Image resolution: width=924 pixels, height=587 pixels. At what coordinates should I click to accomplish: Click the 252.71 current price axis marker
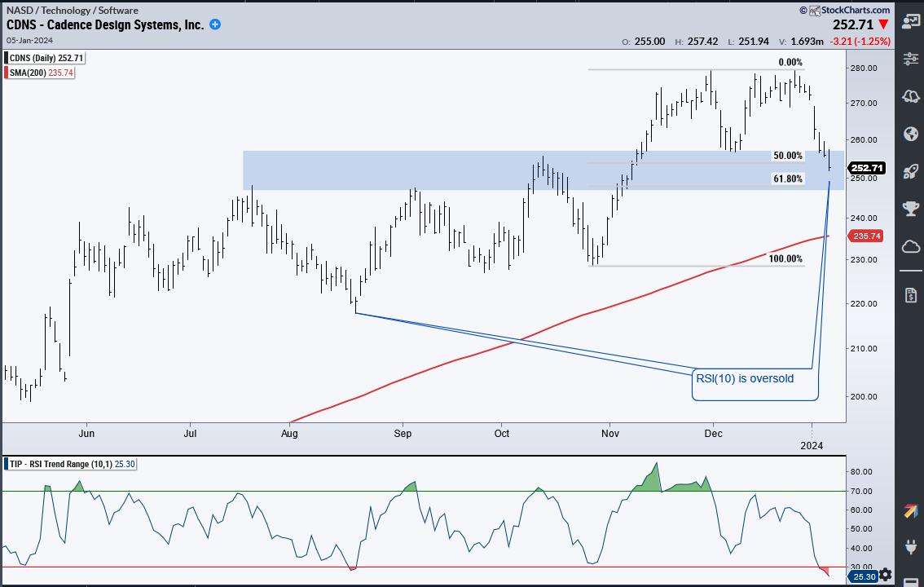pos(866,168)
